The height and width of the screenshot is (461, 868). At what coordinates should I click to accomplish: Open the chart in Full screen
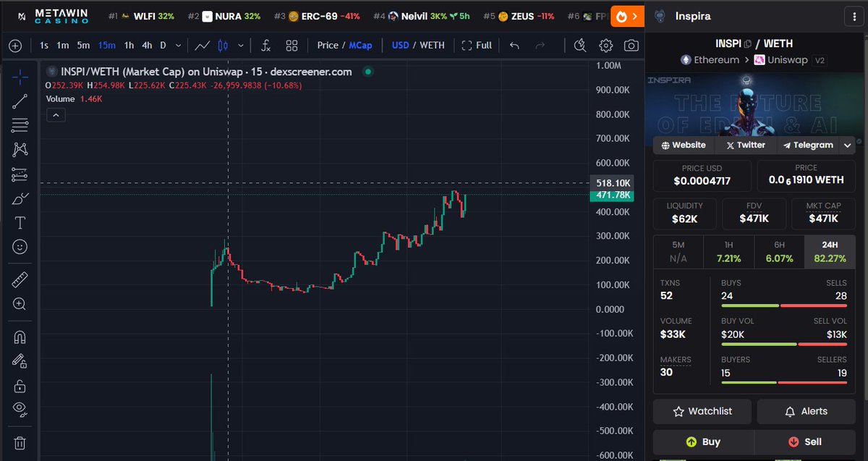477,45
